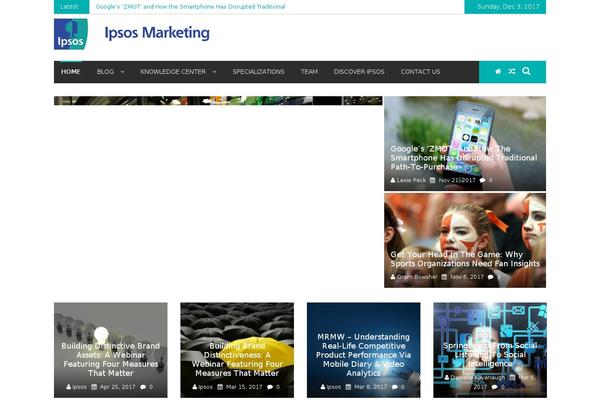Open Springboard From Social Listening post
Image resolution: width=600 pixels, height=400 pixels.
pos(490,355)
